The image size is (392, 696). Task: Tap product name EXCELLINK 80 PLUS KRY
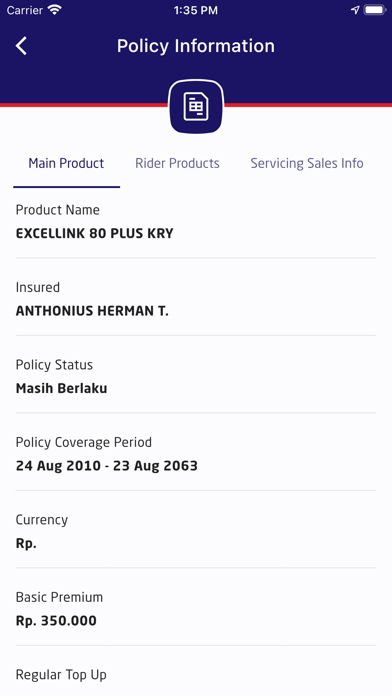(95, 233)
